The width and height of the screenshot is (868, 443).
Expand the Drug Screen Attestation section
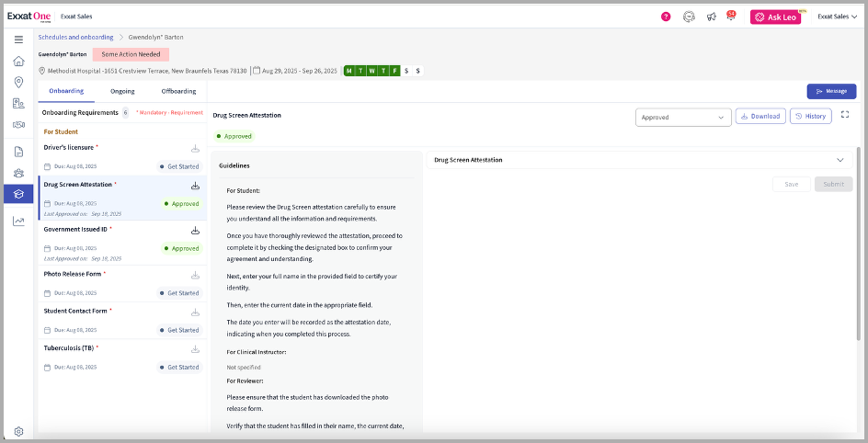(839, 160)
